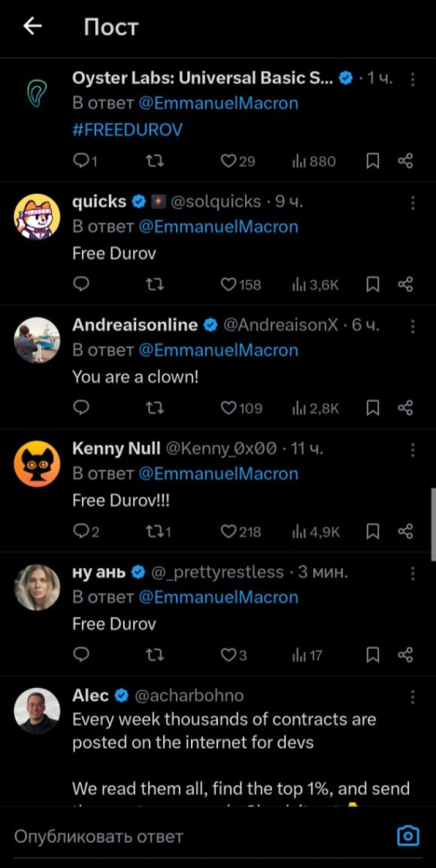This screenshot has height=868, width=436.
Task: Share the ну ань reply
Action: click(x=405, y=655)
